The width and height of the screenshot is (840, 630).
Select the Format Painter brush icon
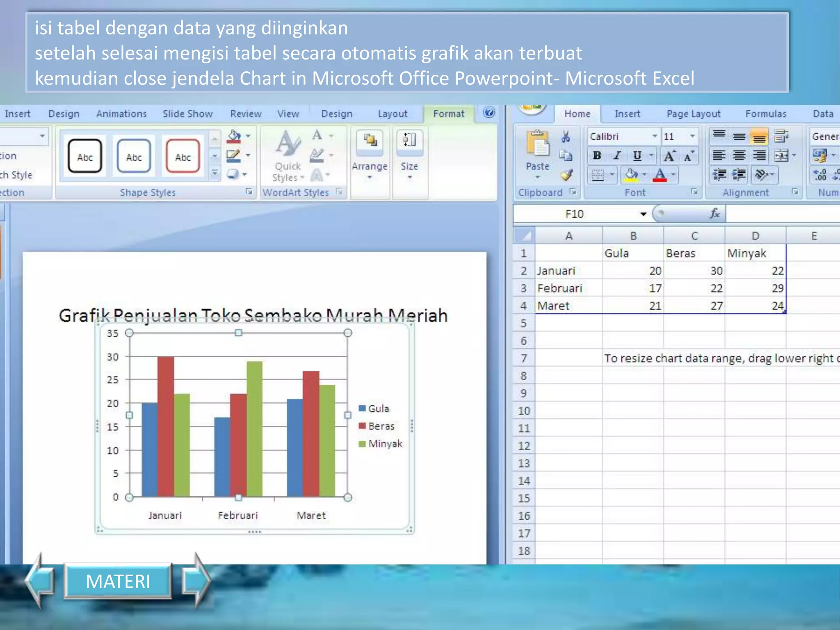(x=566, y=175)
